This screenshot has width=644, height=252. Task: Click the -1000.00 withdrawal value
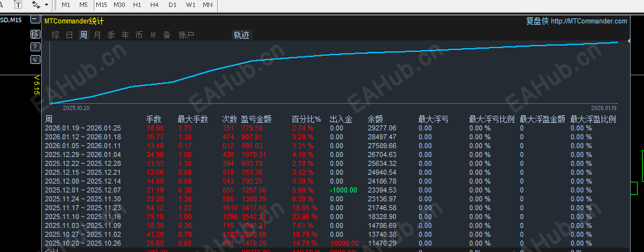[343, 190]
